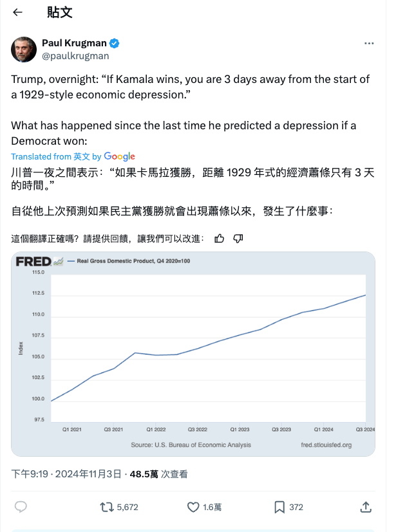Like the tweet with the heart icon
The image size is (396, 532).
click(x=193, y=507)
